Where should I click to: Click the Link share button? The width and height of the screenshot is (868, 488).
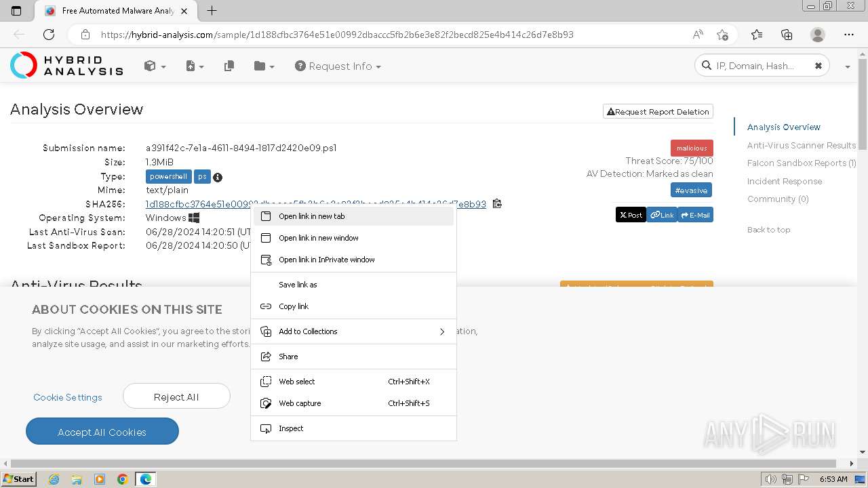(662, 215)
